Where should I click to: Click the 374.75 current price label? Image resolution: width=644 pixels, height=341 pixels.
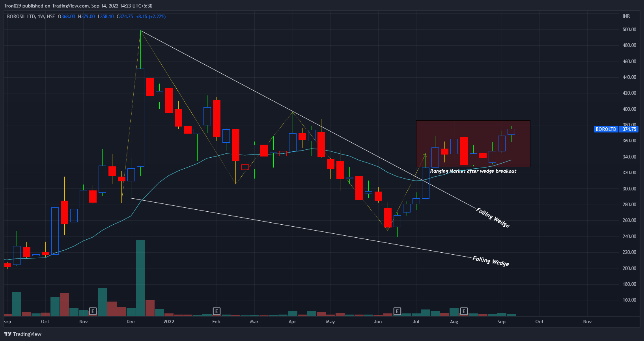[629, 129]
